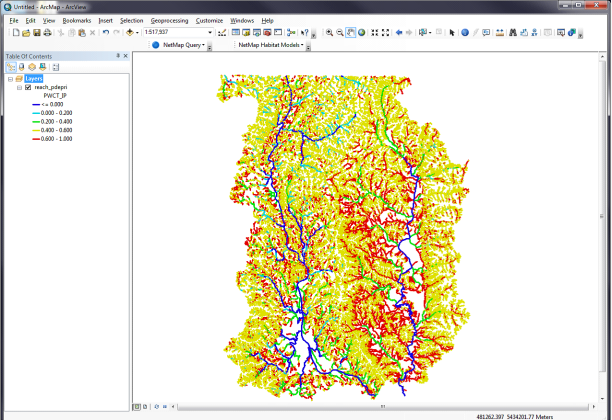Image resolution: width=612 pixels, height=420 pixels.
Task: Uncheck the reach_pdepri layer checkbox
Action: (28, 88)
